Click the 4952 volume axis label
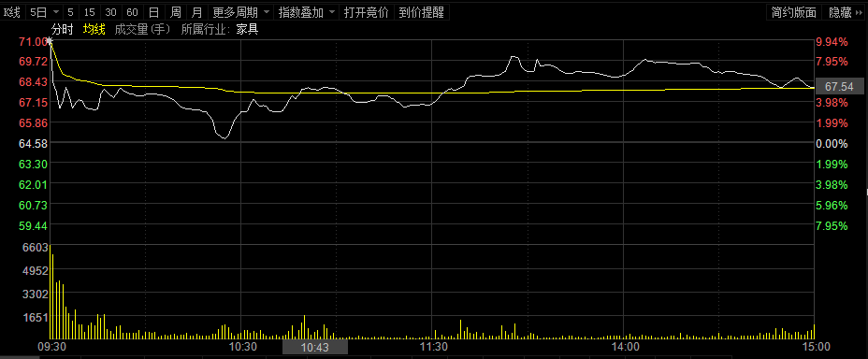This screenshot has height=359, width=868. click(36, 271)
